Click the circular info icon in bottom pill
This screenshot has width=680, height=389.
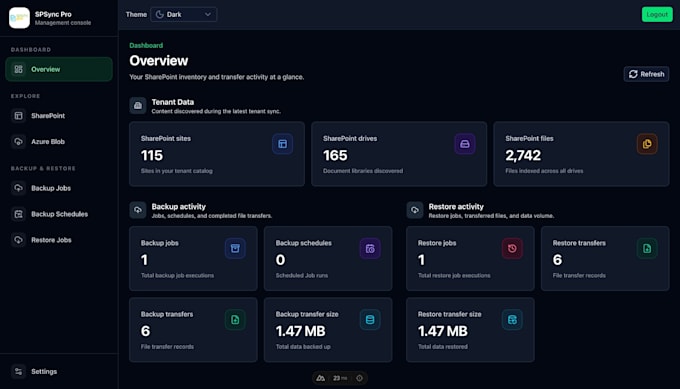pos(360,378)
